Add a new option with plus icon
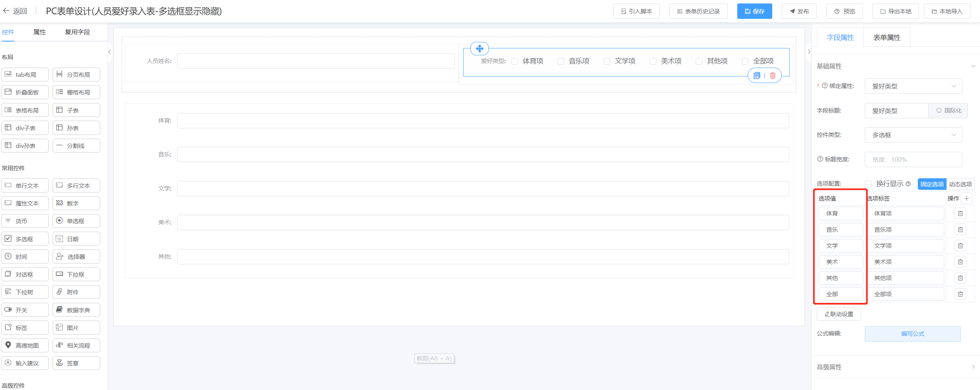Image resolution: width=980 pixels, height=390 pixels. coord(967,199)
